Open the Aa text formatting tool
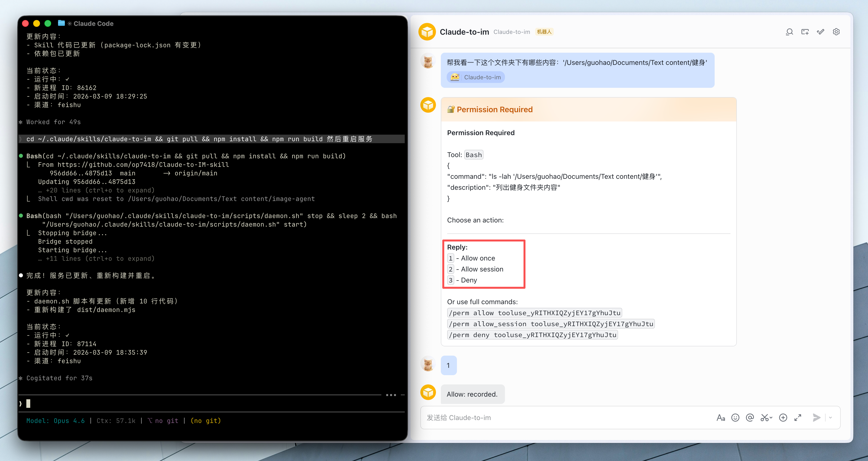This screenshot has height=461, width=868. 721,418
